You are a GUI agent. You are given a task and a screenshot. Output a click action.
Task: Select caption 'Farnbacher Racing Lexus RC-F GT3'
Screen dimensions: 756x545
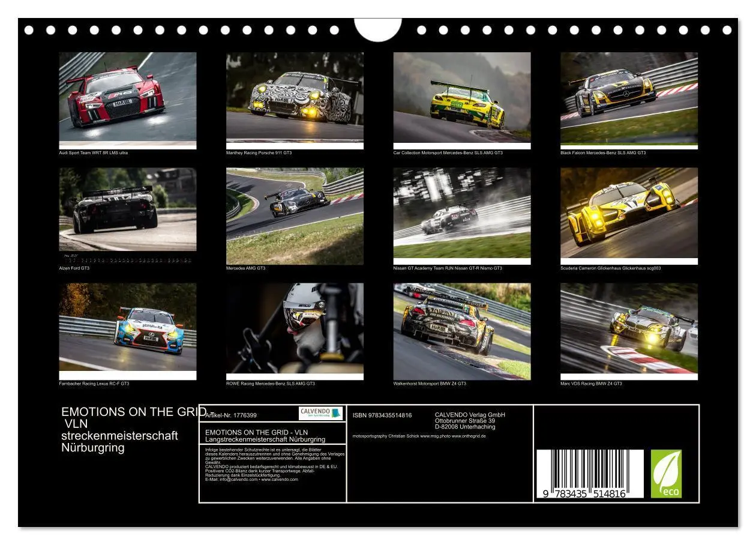point(94,384)
